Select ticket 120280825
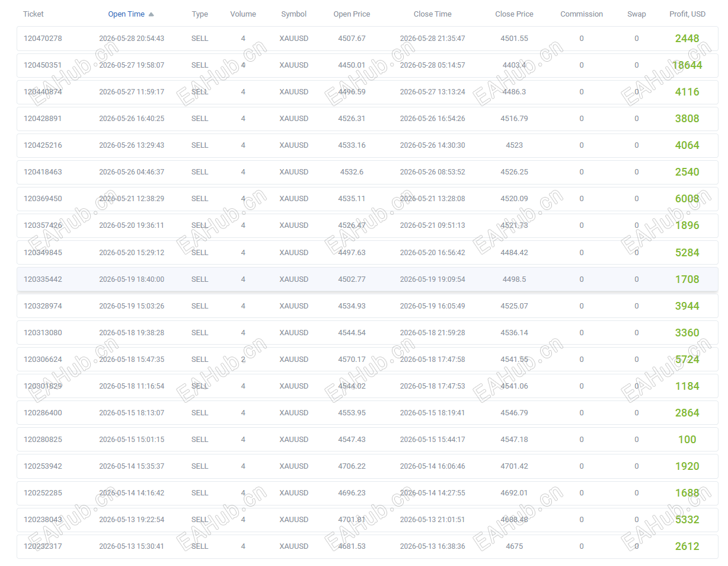Image resolution: width=728 pixels, height=566 pixels. tap(43, 440)
